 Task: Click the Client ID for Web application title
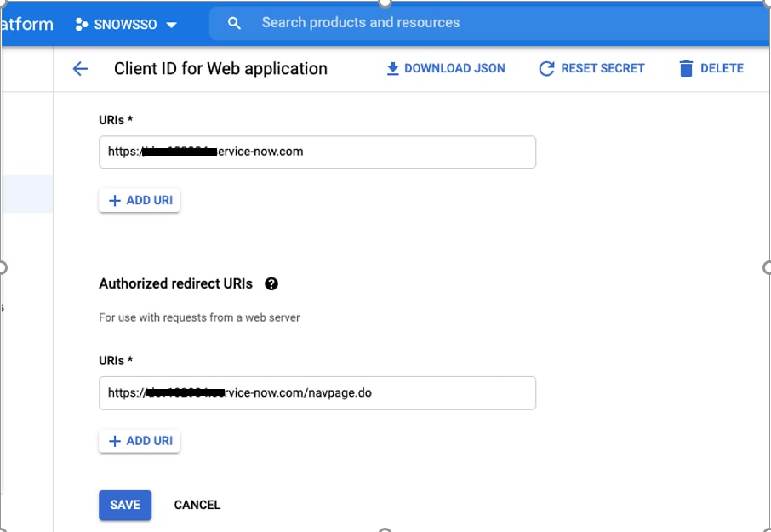pyautogui.click(x=220, y=68)
